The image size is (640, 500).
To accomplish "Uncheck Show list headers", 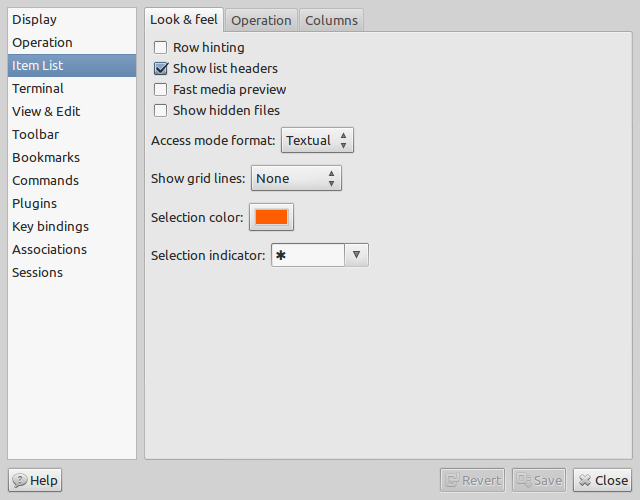I will [160, 69].
